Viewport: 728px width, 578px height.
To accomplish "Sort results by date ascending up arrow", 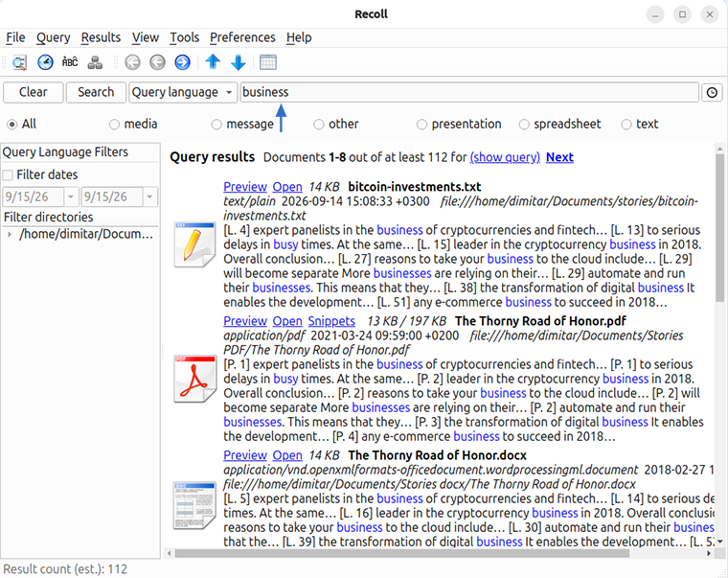I will pyautogui.click(x=213, y=61).
